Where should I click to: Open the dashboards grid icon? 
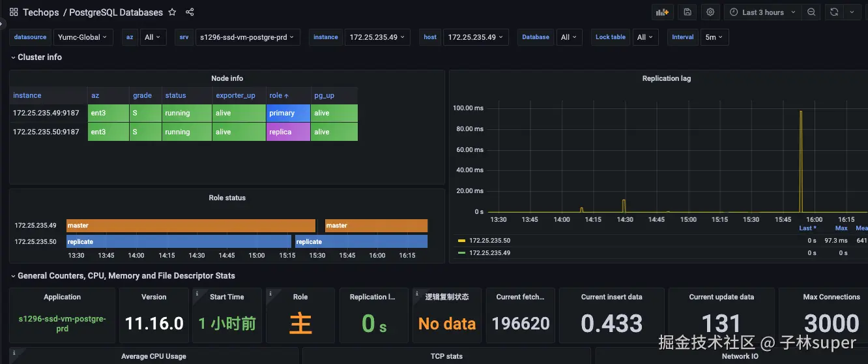[x=14, y=12]
